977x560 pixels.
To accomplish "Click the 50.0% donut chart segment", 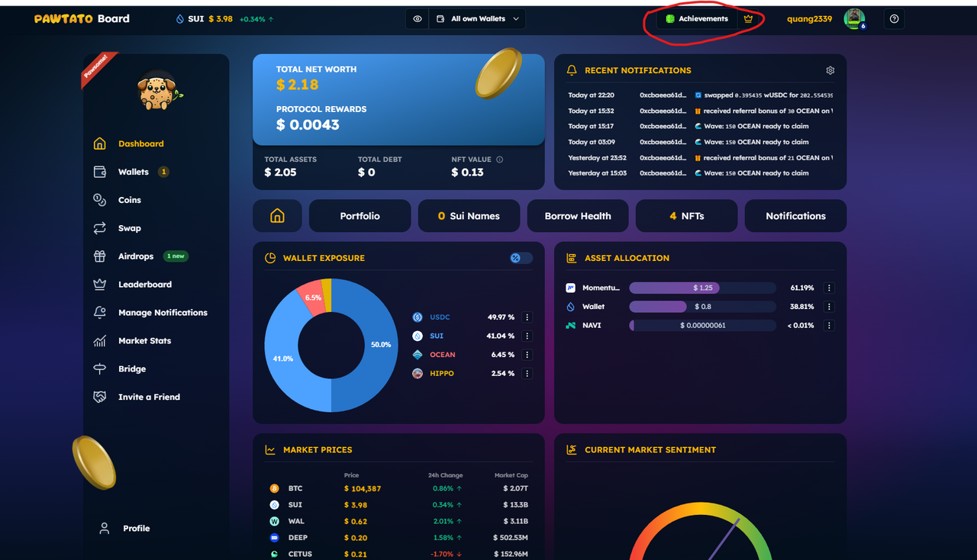I will click(380, 345).
